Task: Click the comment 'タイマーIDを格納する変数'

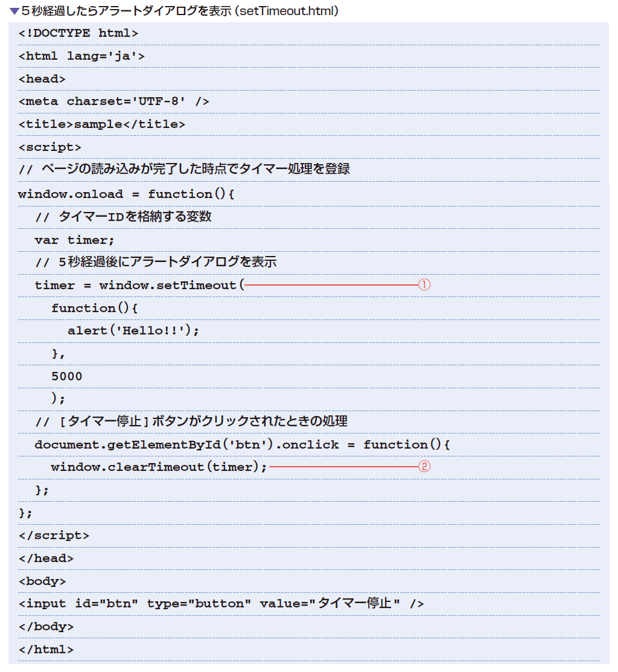Action: tap(123, 216)
